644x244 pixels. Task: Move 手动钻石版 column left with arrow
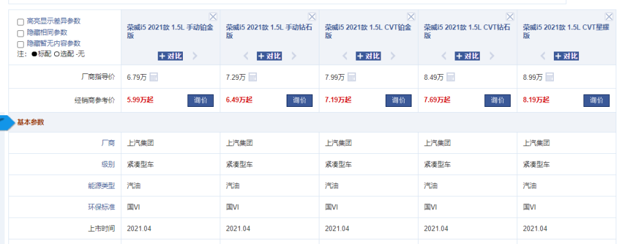(x=246, y=56)
